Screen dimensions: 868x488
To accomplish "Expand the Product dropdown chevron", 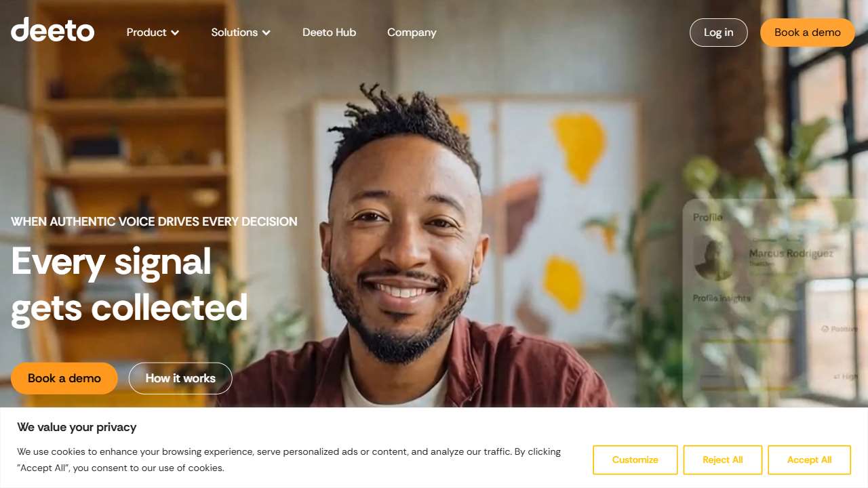I will tap(175, 33).
